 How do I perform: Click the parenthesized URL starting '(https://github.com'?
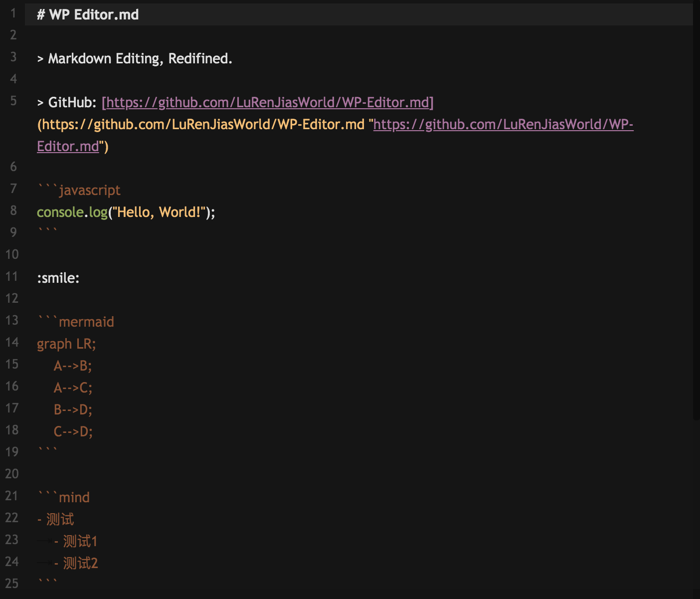click(201, 124)
